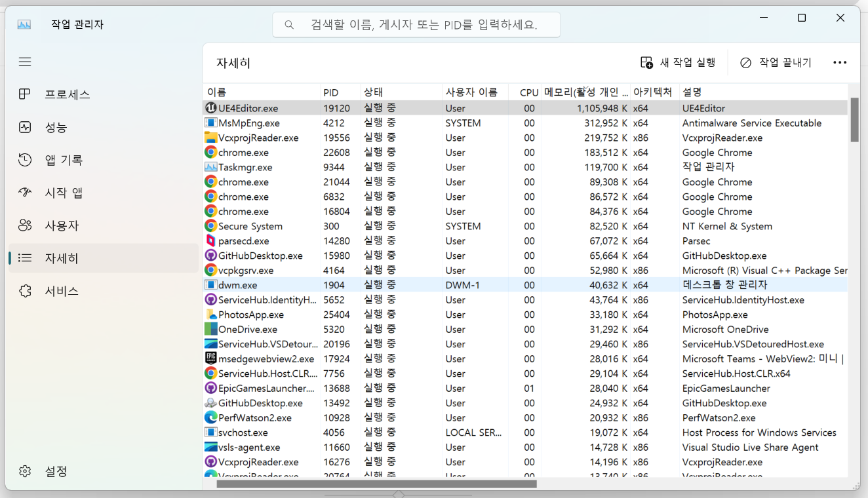
Task: Click the 데스크톱 창 관리자 description
Action: tap(724, 285)
